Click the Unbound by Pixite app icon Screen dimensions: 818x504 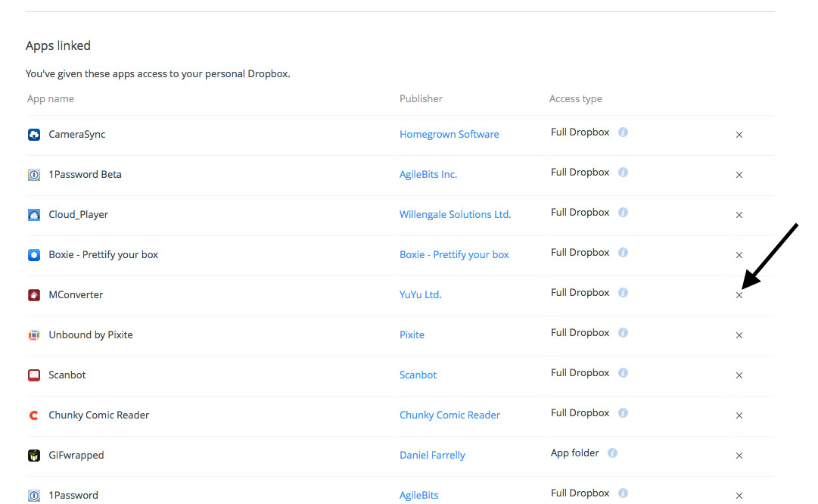(34, 335)
